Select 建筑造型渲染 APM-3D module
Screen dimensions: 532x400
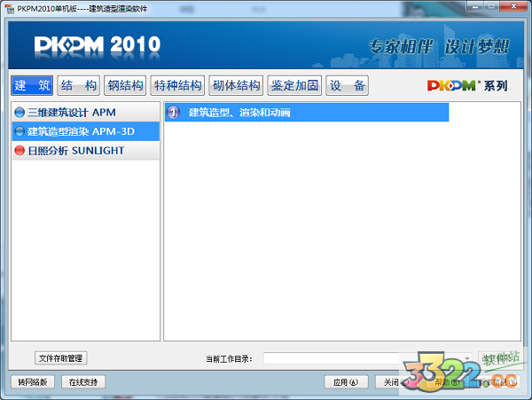pos(86,131)
